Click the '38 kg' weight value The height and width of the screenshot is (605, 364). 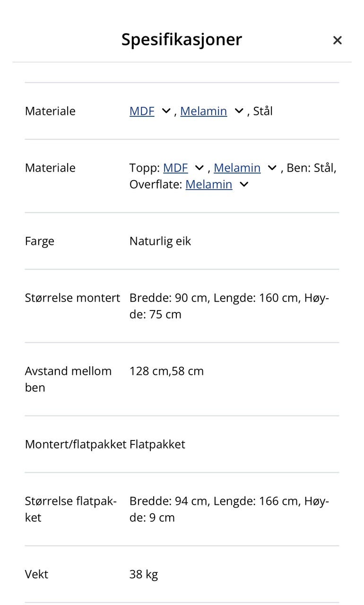(x=144, y=574)
